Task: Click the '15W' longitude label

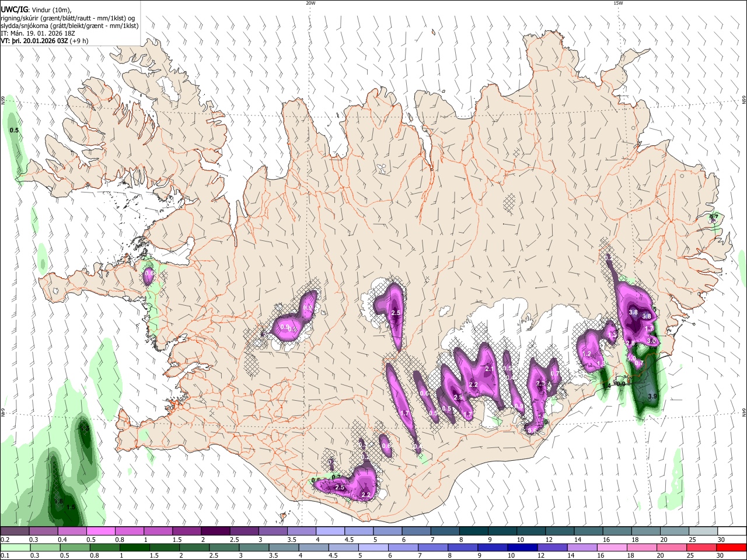Action: tap(617, 3)
